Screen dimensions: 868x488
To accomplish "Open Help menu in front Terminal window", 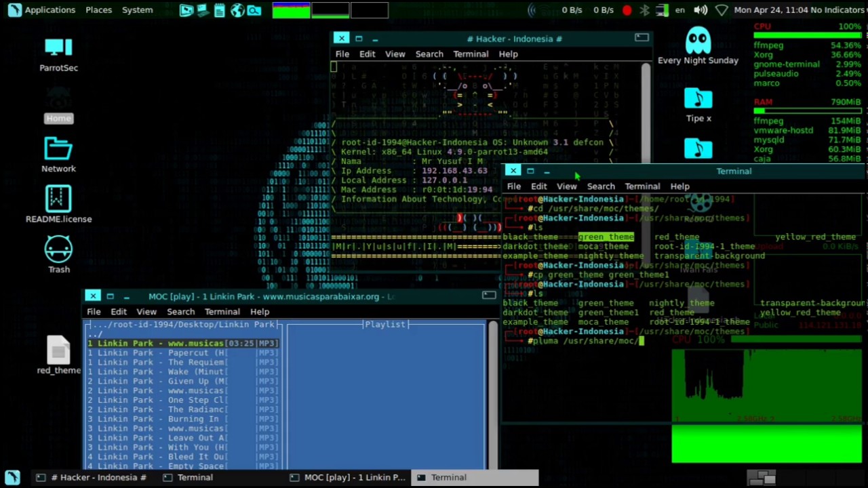I will tap(679, 186).
